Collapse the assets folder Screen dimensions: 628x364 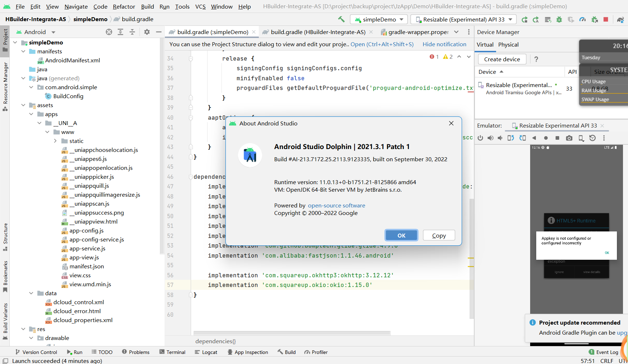pos(23,105)
